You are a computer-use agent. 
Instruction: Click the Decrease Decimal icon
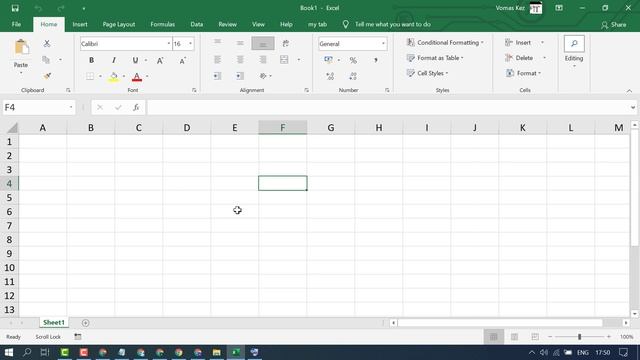[353, 76]
